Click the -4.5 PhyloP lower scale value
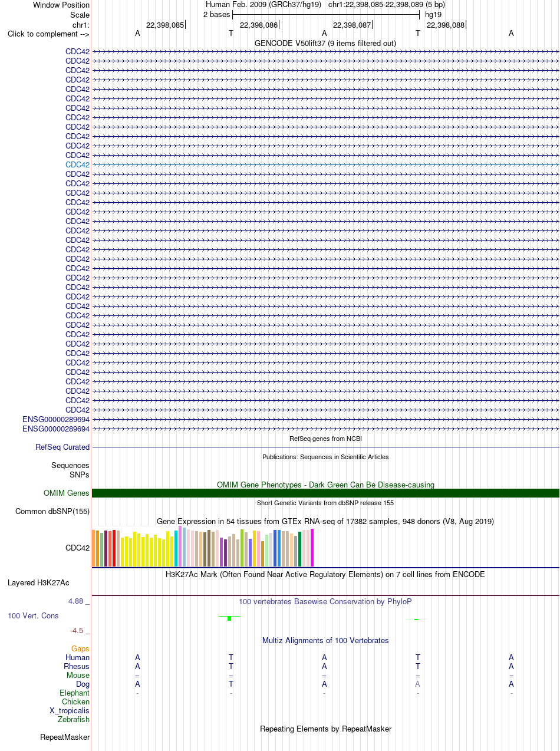 coord(77,630)
